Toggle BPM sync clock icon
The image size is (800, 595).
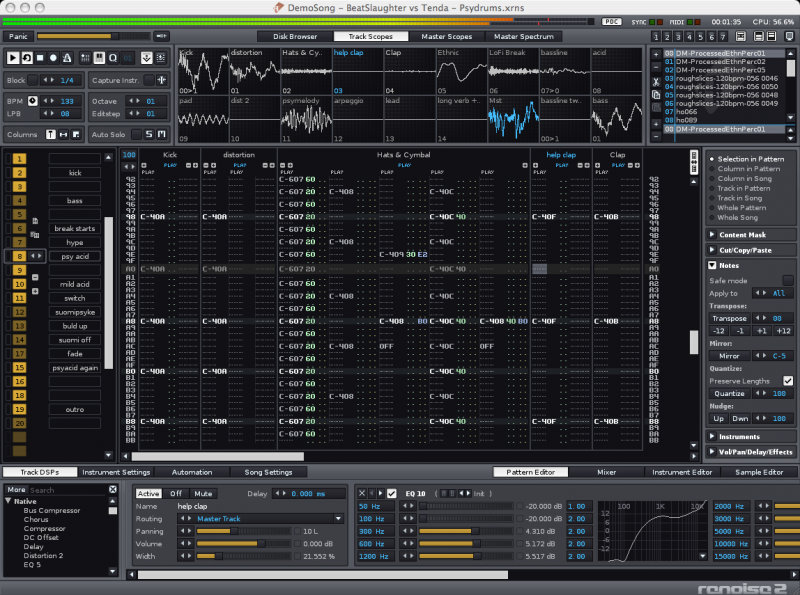pyautogui.click(x=33, y=101)
